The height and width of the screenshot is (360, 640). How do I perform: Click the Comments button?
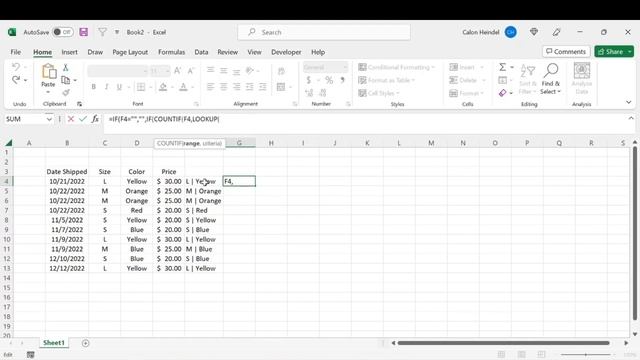click(566, 51)
